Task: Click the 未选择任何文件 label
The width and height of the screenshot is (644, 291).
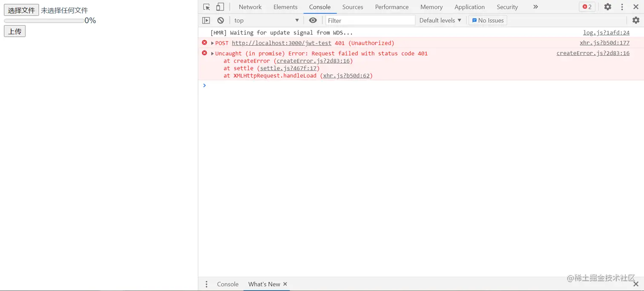Action: (x=64, y=10)
